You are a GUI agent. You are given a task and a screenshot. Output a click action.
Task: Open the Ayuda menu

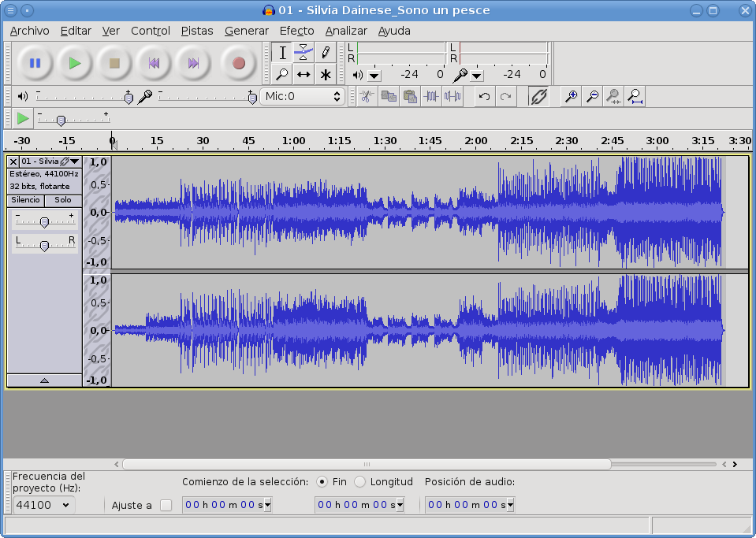click(394, 31)
